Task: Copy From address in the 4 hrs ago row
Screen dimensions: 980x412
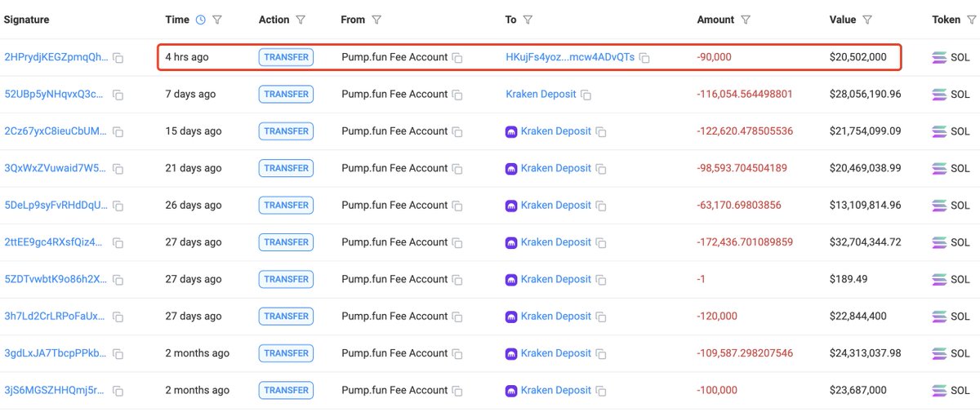Action: (458, 58)
